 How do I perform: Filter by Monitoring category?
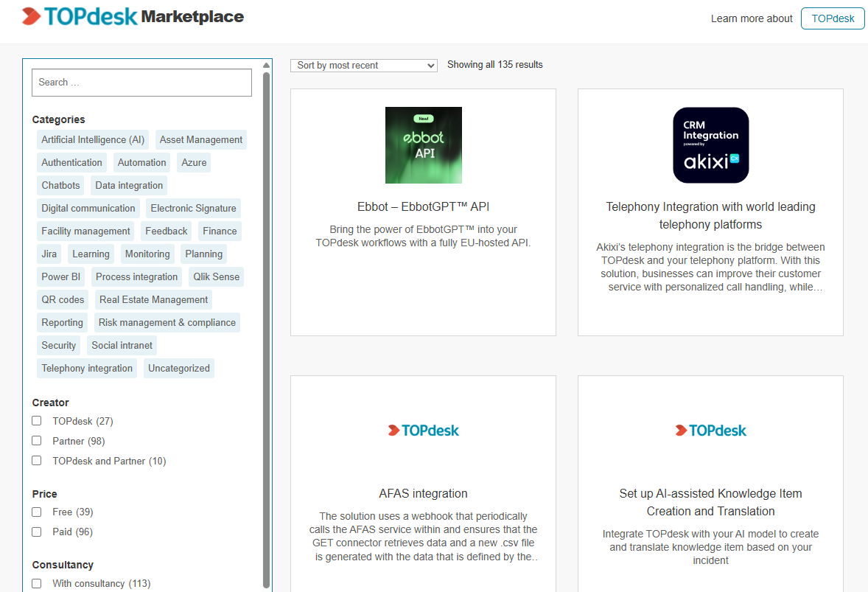tap(147, 254)
